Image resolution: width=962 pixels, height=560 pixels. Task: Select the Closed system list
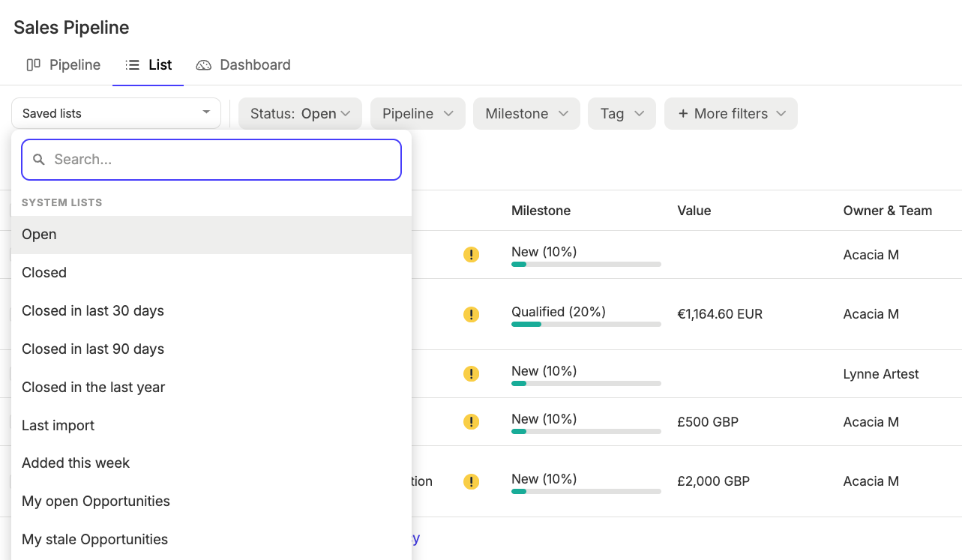click(211, 273)
